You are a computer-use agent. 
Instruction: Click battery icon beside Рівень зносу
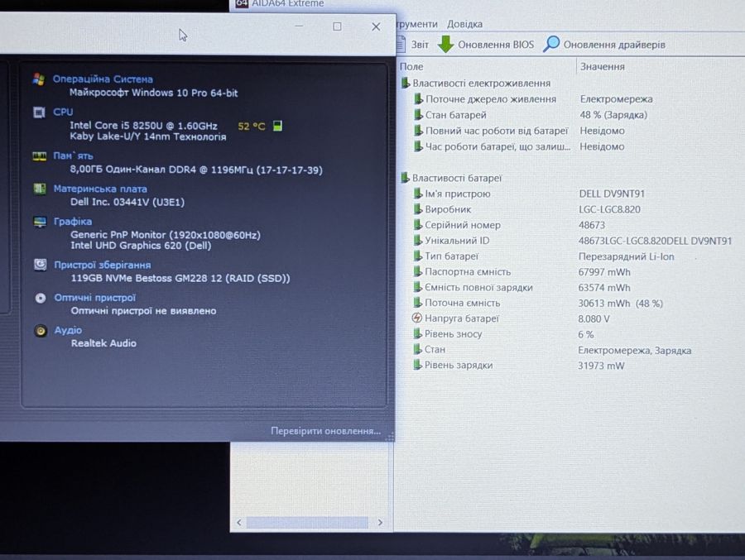[x=416, y=334]
